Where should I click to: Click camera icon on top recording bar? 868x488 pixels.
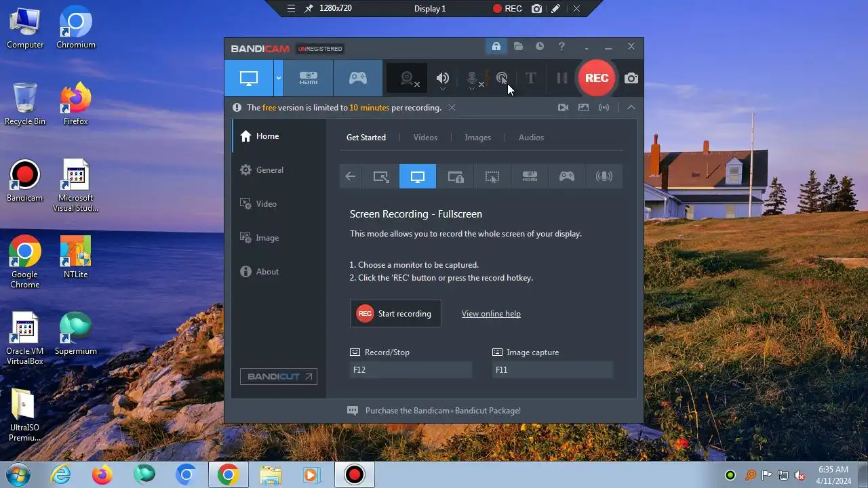point(537,9)
